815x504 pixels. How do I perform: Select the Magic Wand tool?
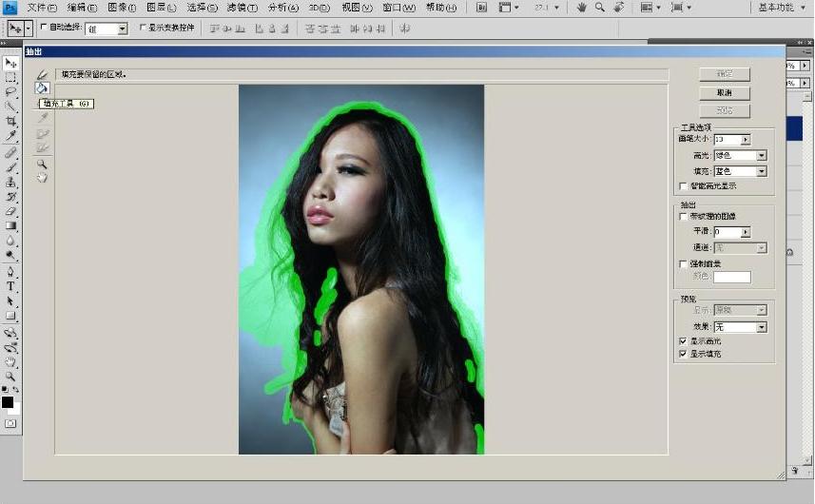(x=10, y=107)
